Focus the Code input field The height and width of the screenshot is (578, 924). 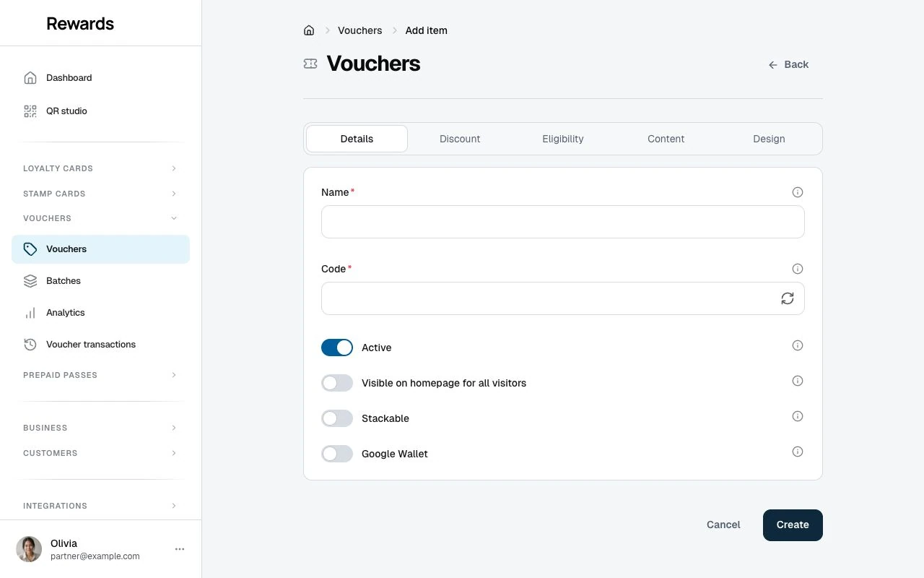click(x=563, y=298)
